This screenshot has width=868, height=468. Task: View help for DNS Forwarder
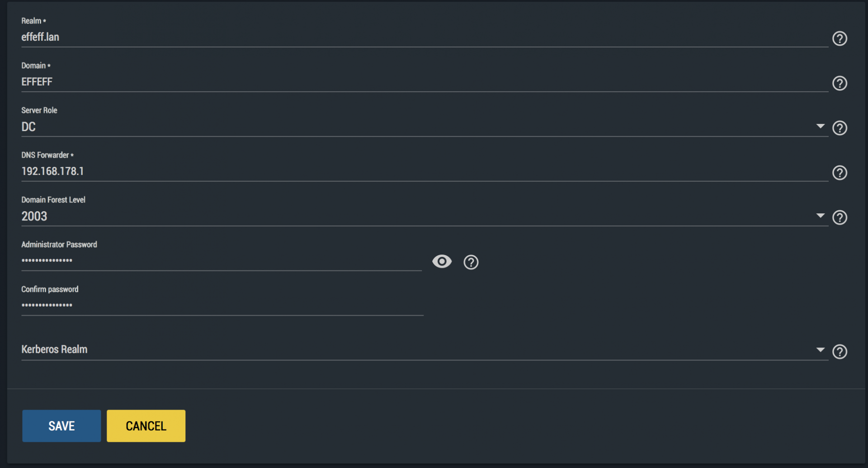pyautogui.click(x=840, y=173)
